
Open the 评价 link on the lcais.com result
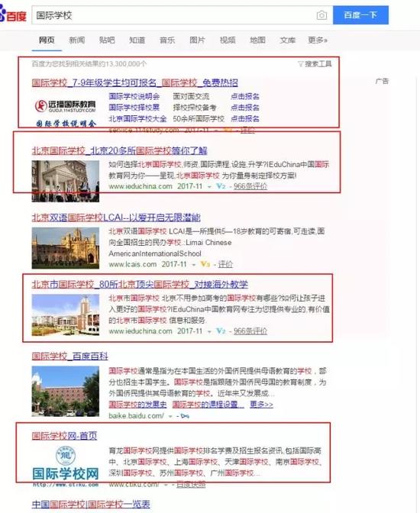point(225,264)
